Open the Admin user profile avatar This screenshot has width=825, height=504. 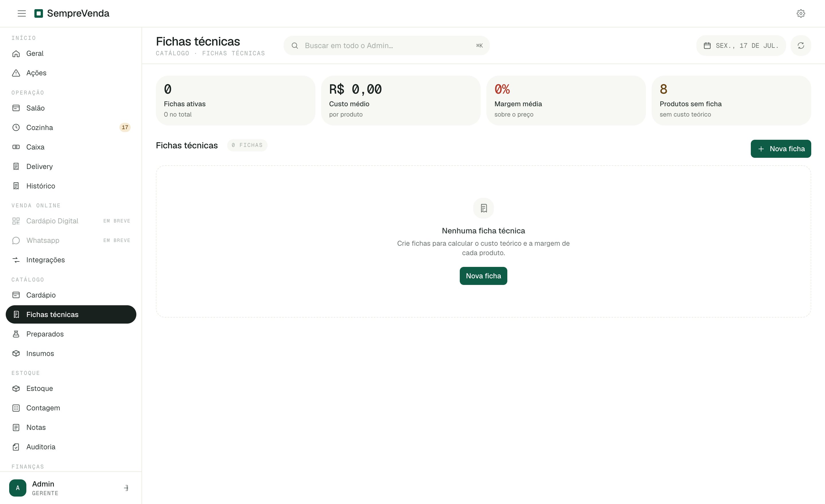18,488
